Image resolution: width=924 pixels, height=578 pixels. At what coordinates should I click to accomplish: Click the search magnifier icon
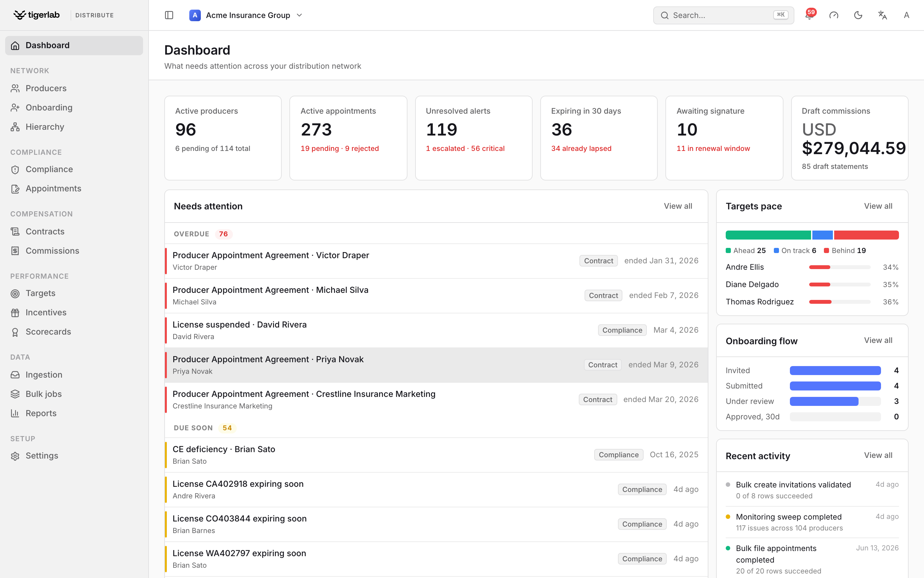pos(665,15)
